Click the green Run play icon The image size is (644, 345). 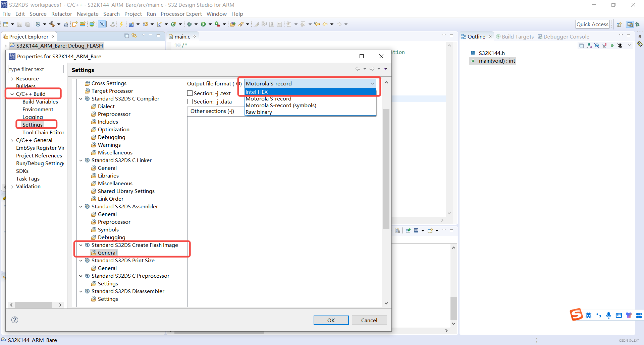click(203, 24)
